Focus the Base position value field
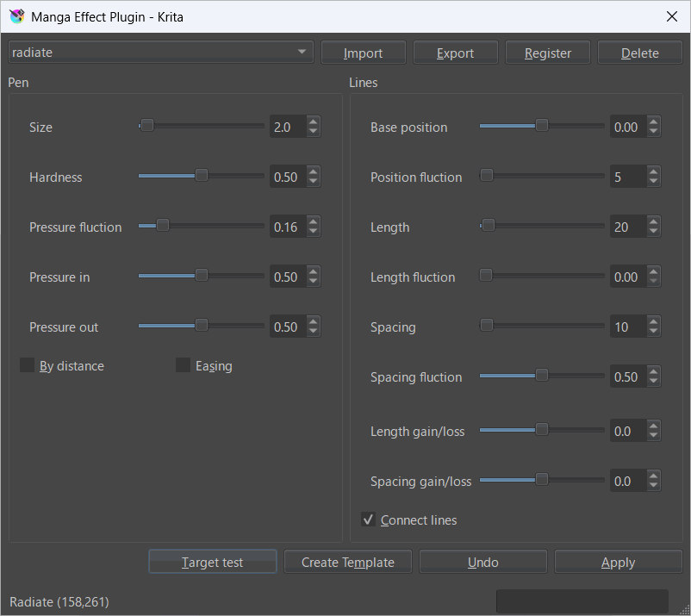The height and width of the screenshot is (616, 691). pos(628,127)
